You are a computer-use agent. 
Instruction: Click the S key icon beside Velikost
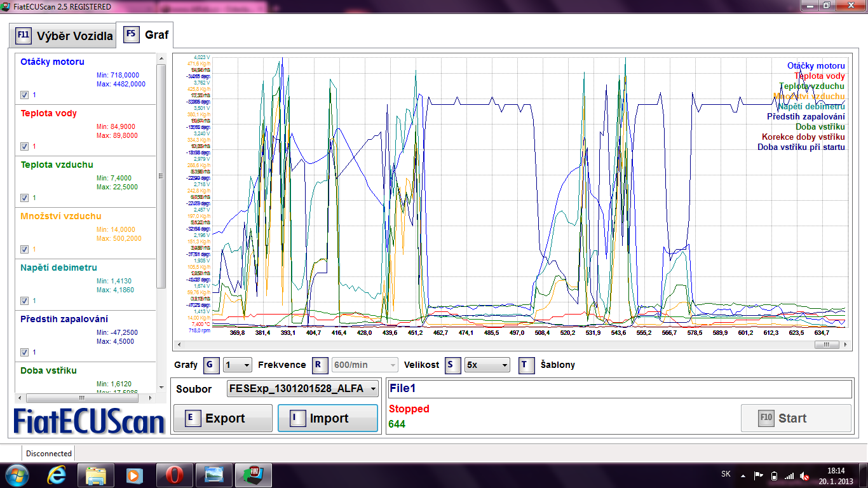coord(453,365)
